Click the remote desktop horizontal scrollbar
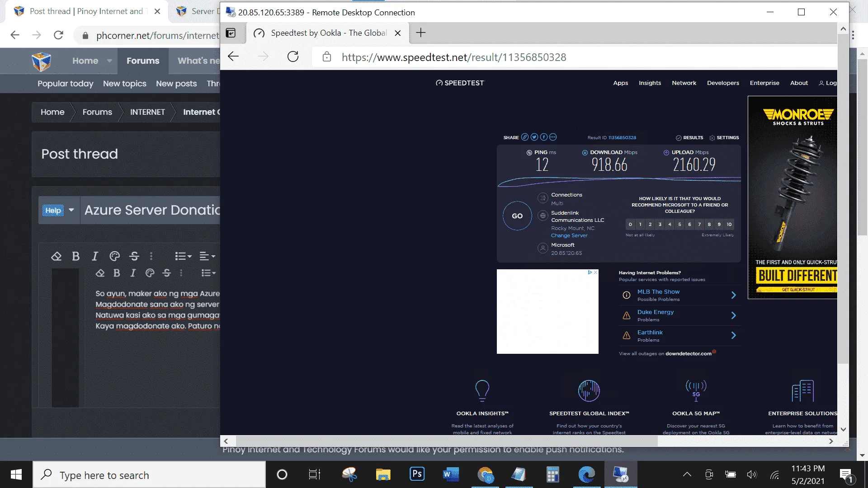 pyautogui.click(x=447, y=441)
